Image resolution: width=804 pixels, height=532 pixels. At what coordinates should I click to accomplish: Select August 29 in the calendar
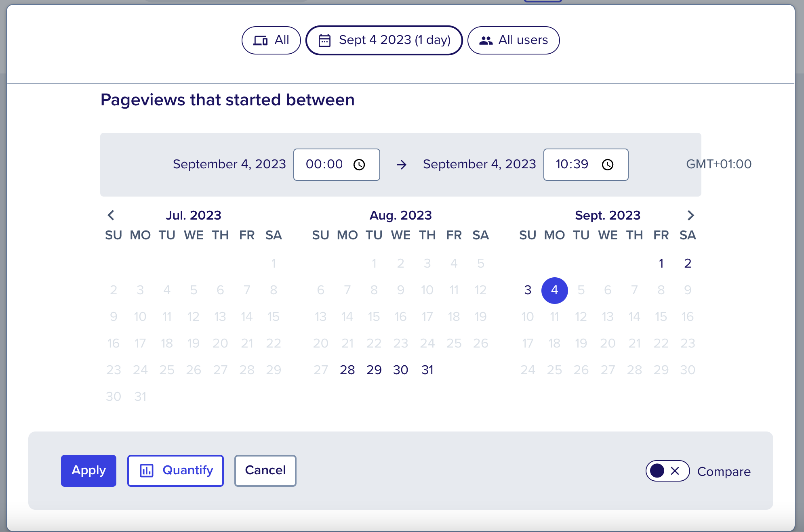(x=374, y=370)
